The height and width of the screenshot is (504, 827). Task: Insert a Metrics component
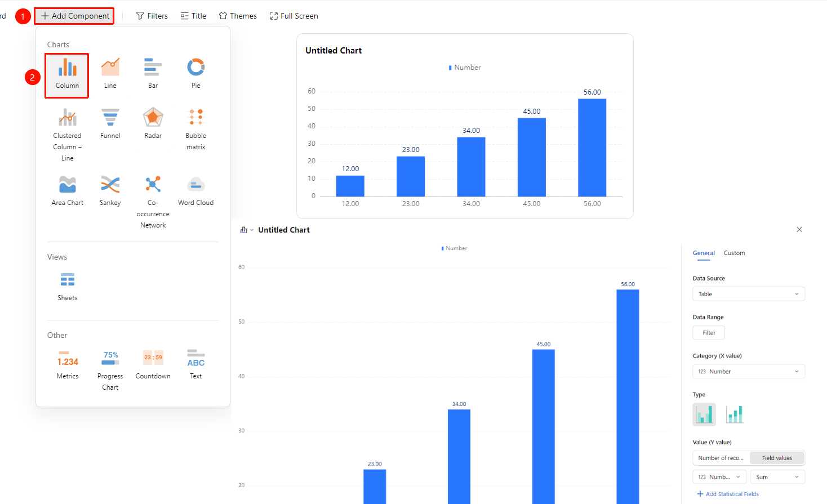[x=68, y=365]
